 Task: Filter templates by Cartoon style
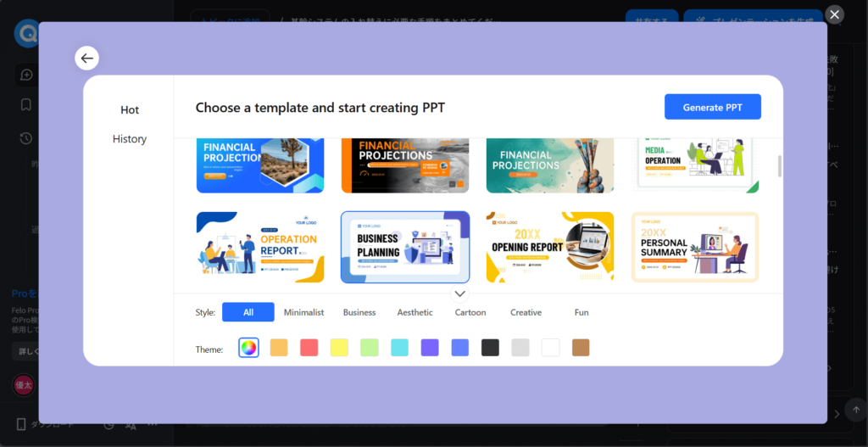(470, 312)
